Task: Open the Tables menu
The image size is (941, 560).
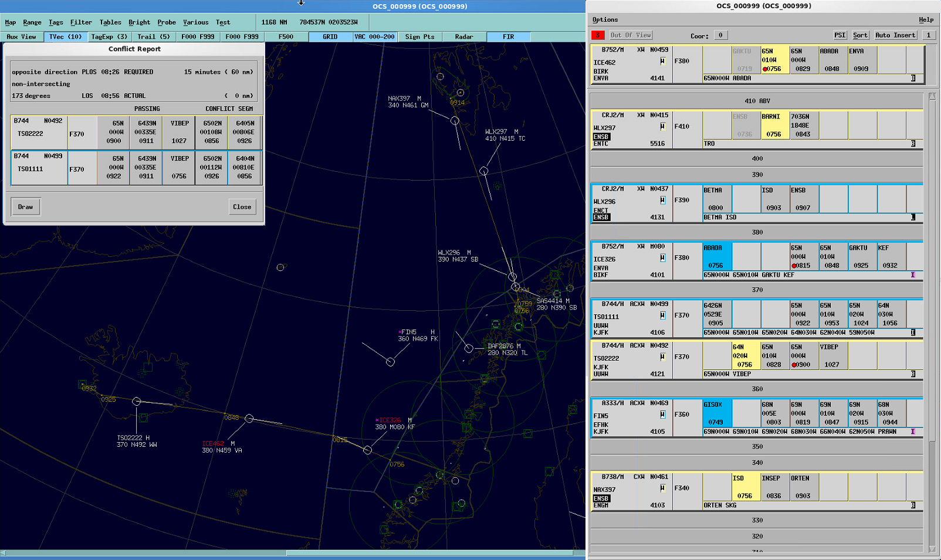Action: 110,22
